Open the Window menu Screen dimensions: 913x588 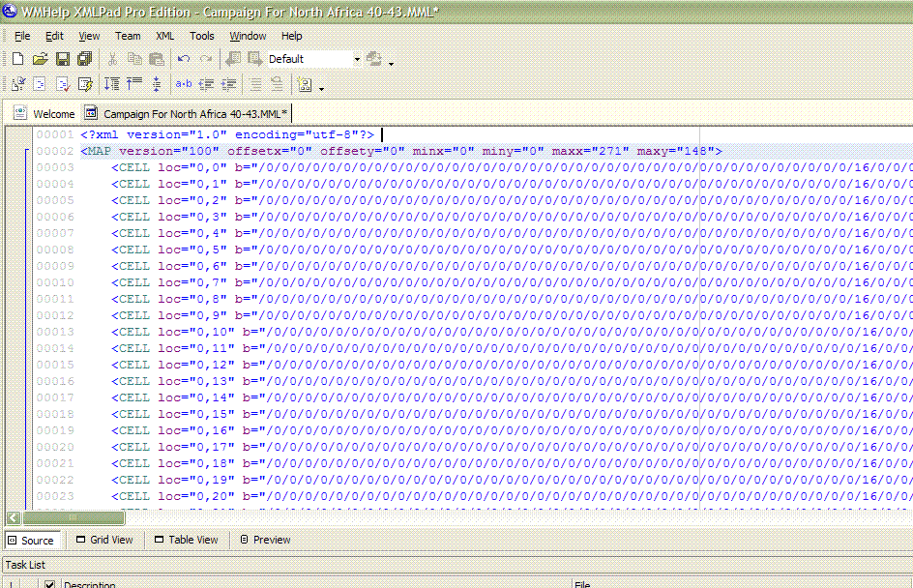(248, 36)
